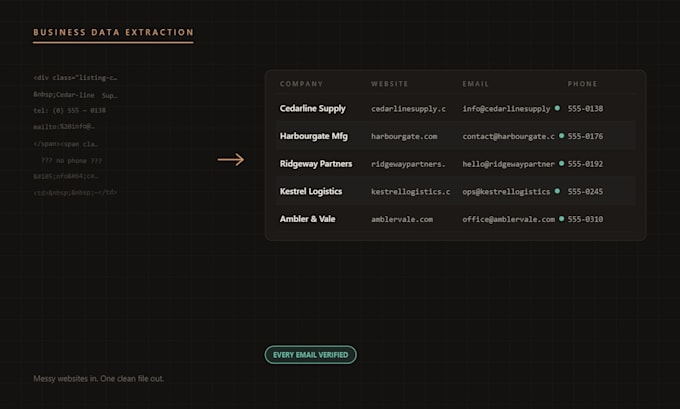Open the harbourgate.com website cell

click(x=404, y=137)
